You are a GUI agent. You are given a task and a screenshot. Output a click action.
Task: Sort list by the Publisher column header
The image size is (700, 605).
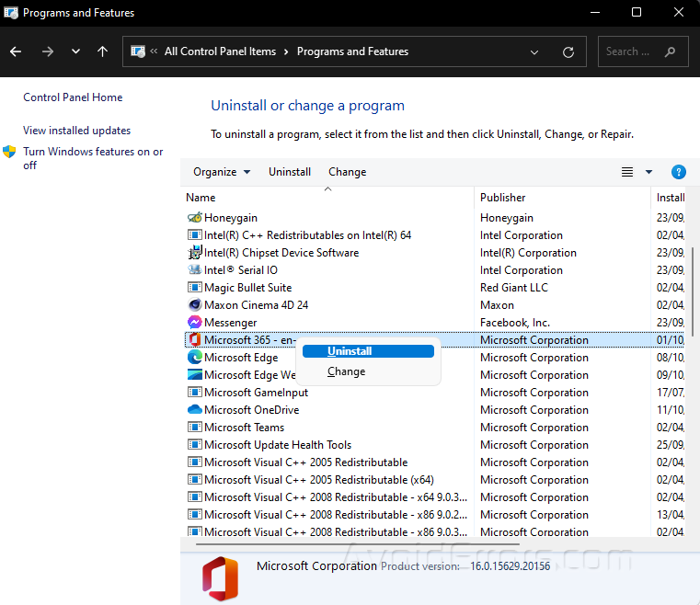503,197
